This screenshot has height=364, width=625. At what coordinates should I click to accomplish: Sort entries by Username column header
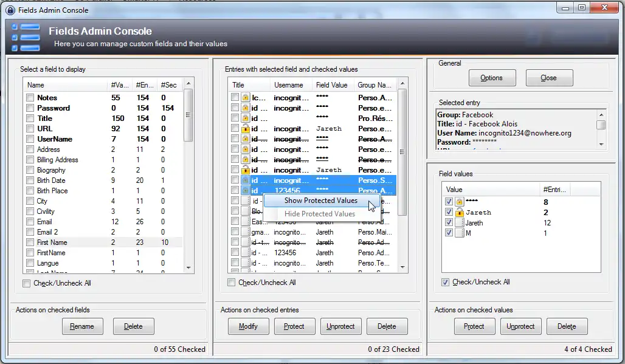click(x=291, y=85)
